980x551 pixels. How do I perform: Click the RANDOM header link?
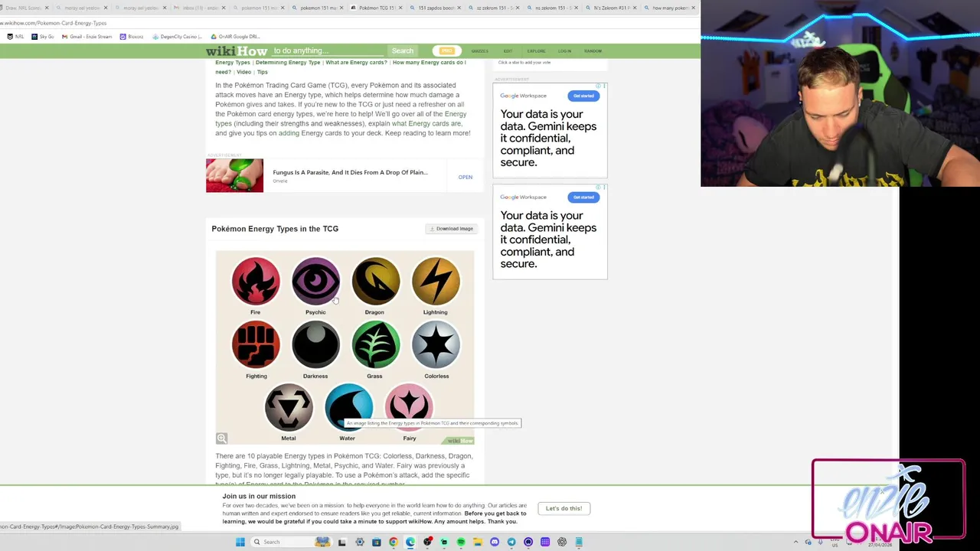tap(593, 51)
